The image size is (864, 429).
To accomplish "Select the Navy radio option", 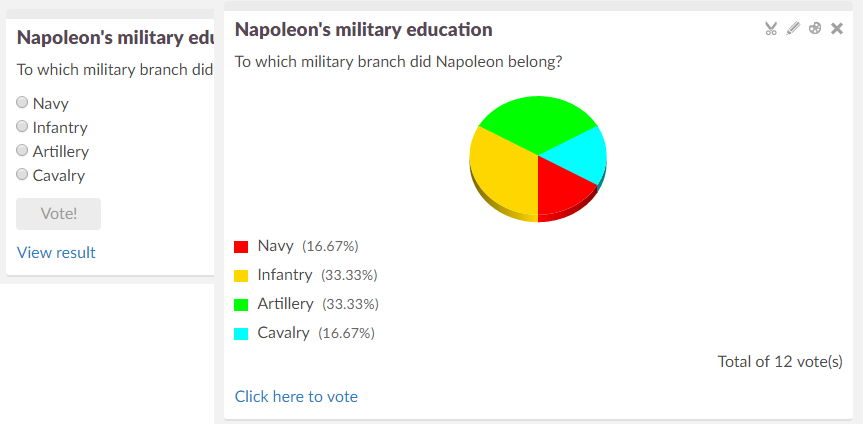I will click(x=23, y=103).
